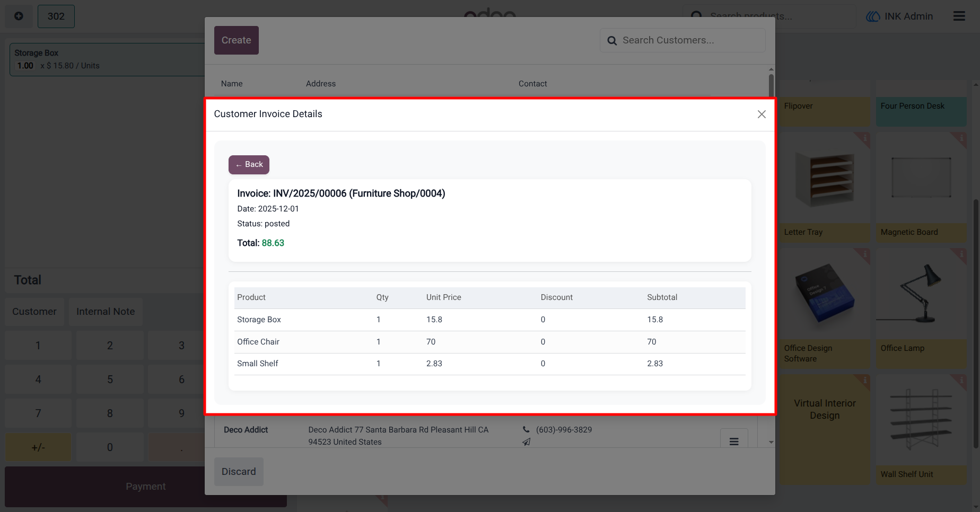Click the Create customer button
This screenshot has width=980, height=512.
(237, 40)
